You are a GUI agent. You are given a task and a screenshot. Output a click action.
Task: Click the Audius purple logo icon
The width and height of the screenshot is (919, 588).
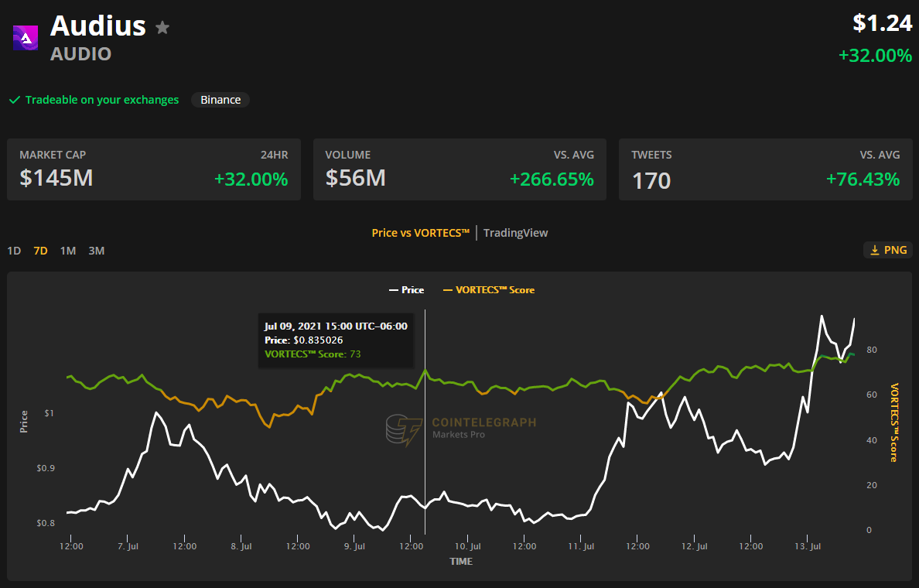pyautogui.click(x=26, y=38)
